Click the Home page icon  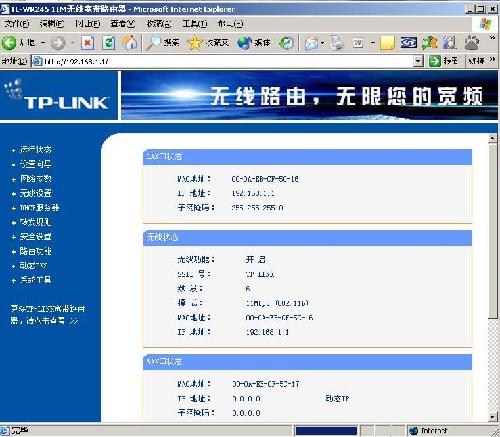[x=130, y=43]
